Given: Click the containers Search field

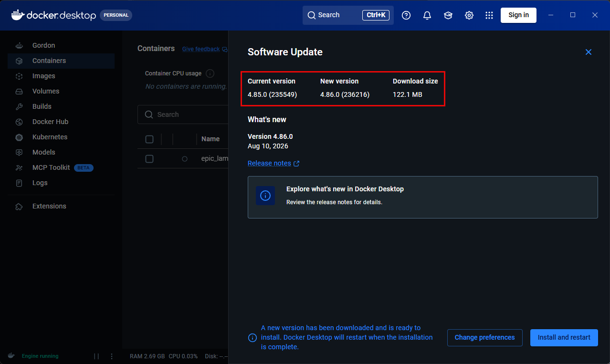Looking at the screenshot, I should [x=183, y=114].
